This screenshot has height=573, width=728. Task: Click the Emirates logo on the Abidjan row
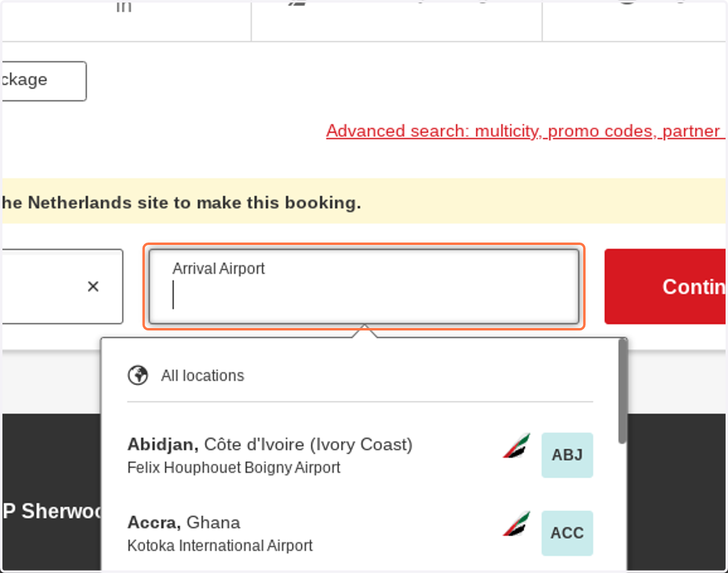[x=517, y=446]
